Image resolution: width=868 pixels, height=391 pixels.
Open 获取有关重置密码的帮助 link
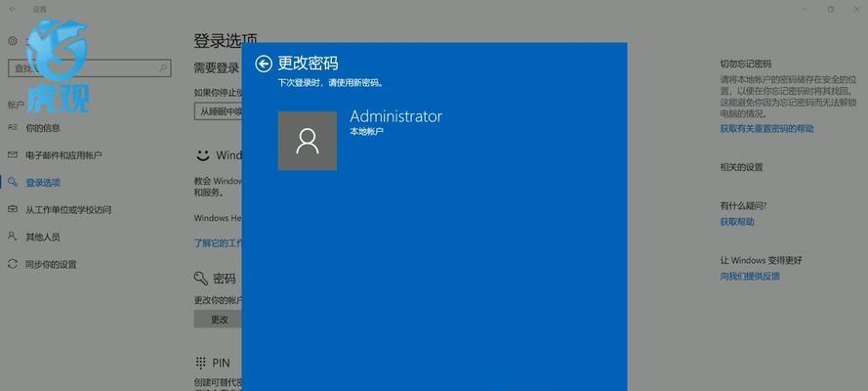point(766,128)
